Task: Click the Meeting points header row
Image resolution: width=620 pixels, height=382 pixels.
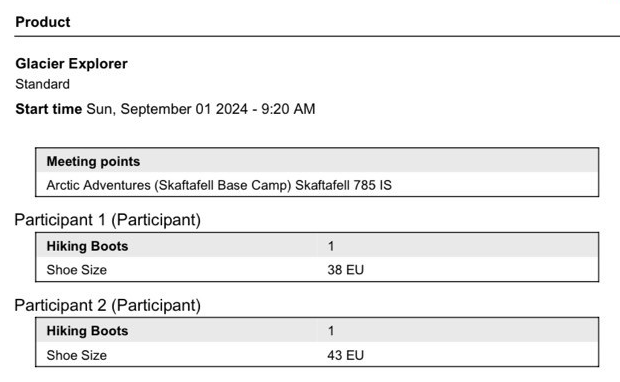Action: [317, 161]
